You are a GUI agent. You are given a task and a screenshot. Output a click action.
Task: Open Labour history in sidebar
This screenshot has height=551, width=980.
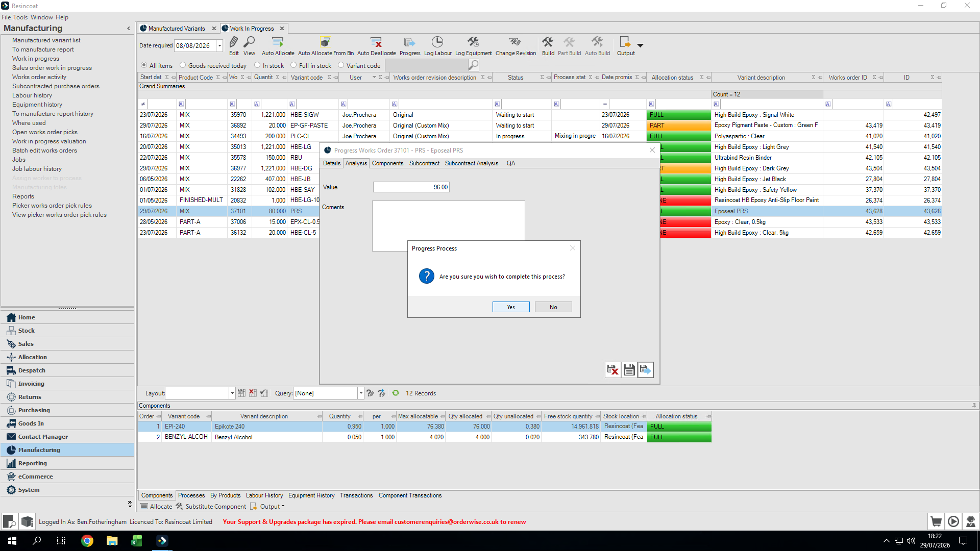click(32, 95)
